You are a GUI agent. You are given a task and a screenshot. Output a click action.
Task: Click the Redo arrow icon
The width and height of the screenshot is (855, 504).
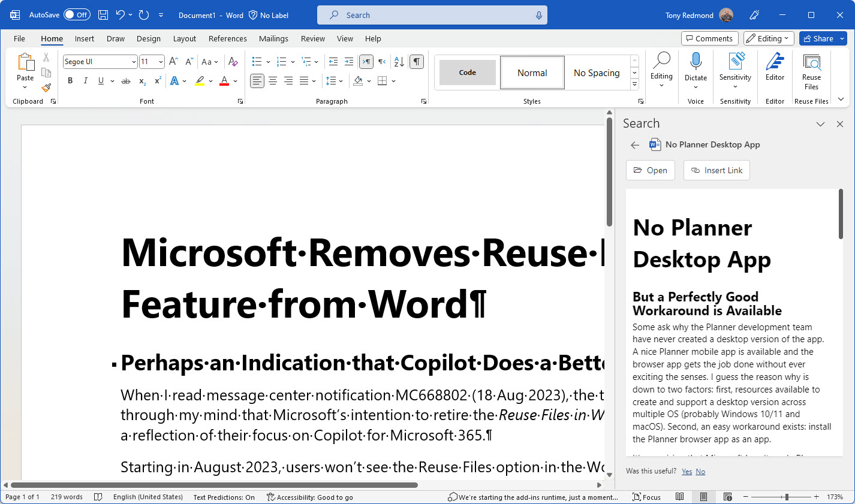144,15
